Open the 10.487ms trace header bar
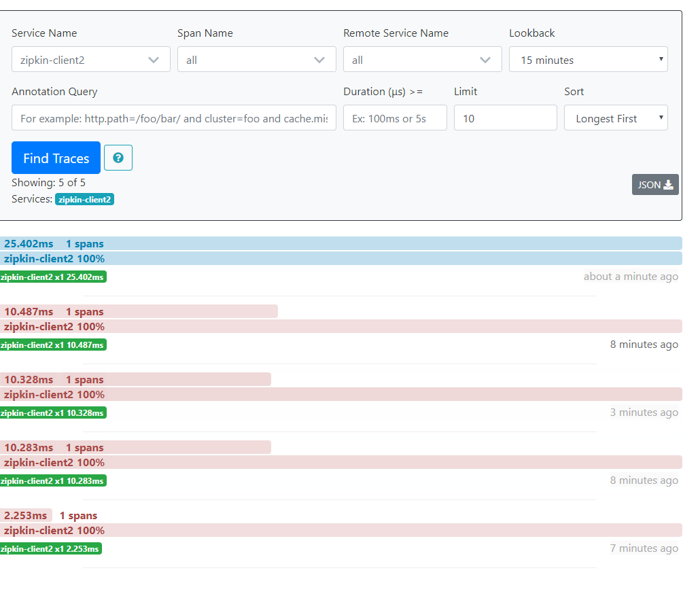Screen dimensions: 700x598 click(x=139, y=311)
